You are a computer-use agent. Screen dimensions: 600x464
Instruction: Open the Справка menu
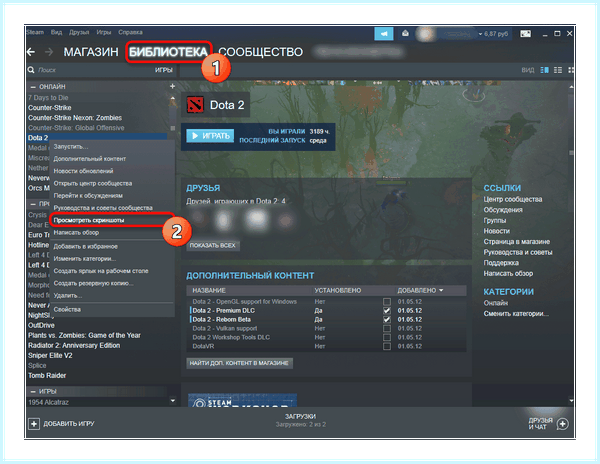point(130,32)
